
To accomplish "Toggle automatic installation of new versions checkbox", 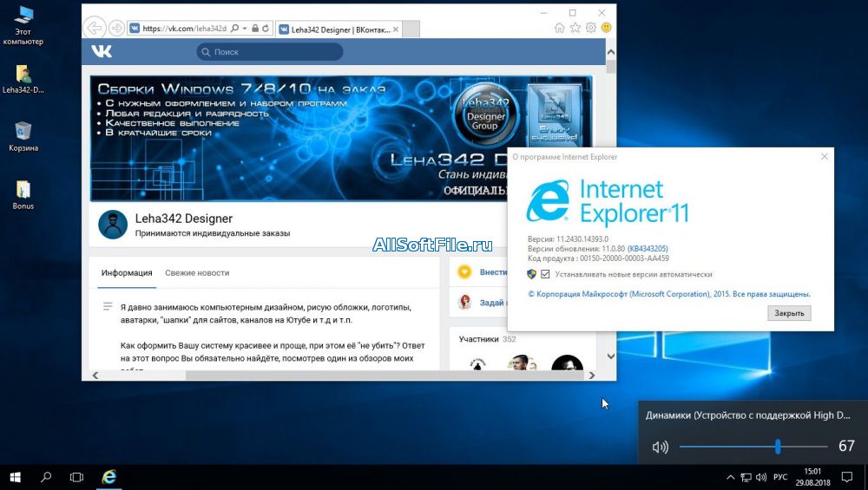I will (545, 274).
